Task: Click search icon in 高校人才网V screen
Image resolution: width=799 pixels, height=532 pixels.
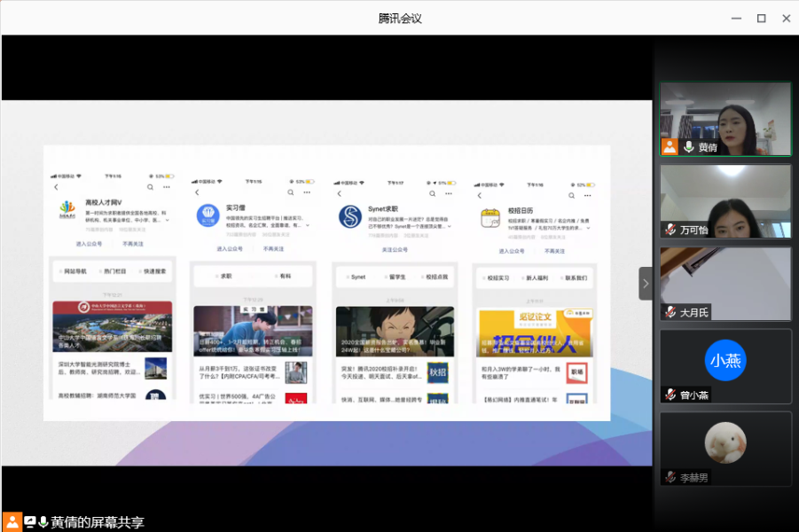Action: tap(151, 187)
